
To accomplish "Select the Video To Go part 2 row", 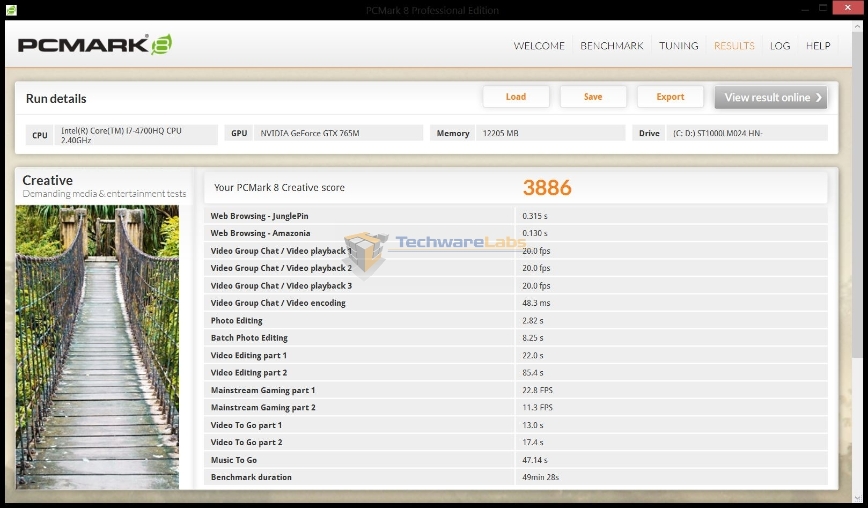I will pos(516,442).
